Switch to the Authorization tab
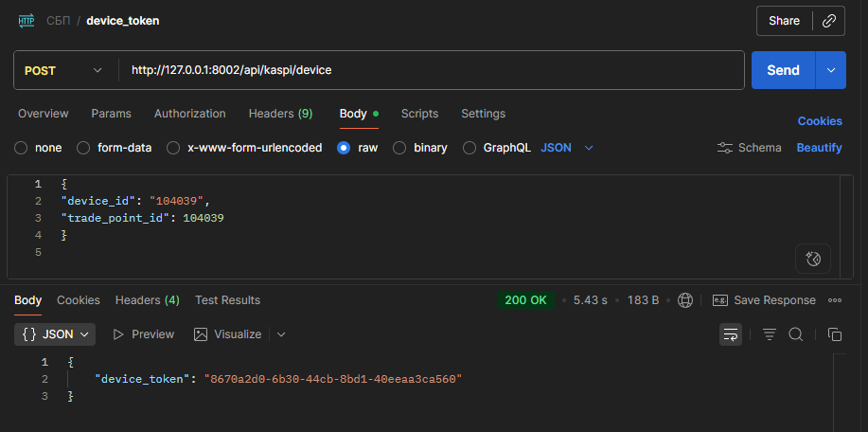This screenshot has height=432, width=868. point(189,114)
